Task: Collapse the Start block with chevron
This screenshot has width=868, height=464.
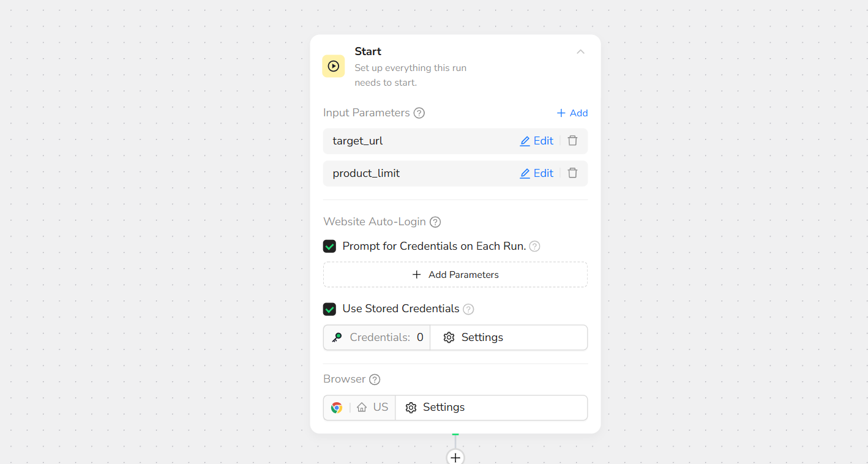Action: coord(580,52)
